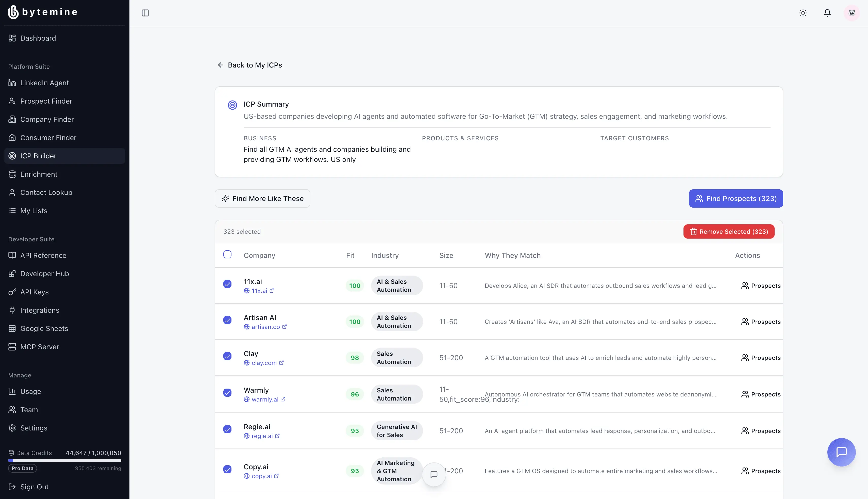Image resolution: width=868 pixels, height=499 pixels.
Task: Collapse the sidebar panel toggle icon
Action: tap(145, 13)
